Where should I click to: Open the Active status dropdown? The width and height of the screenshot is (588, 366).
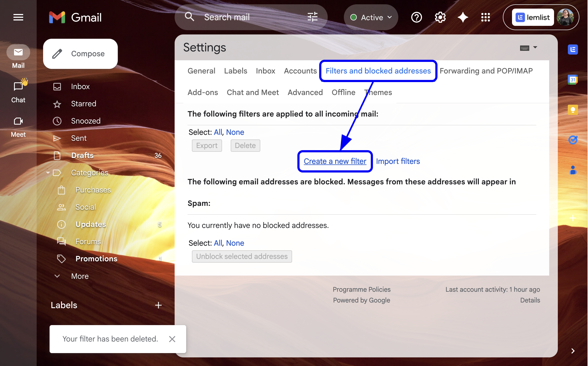click(x=371, y=17)
